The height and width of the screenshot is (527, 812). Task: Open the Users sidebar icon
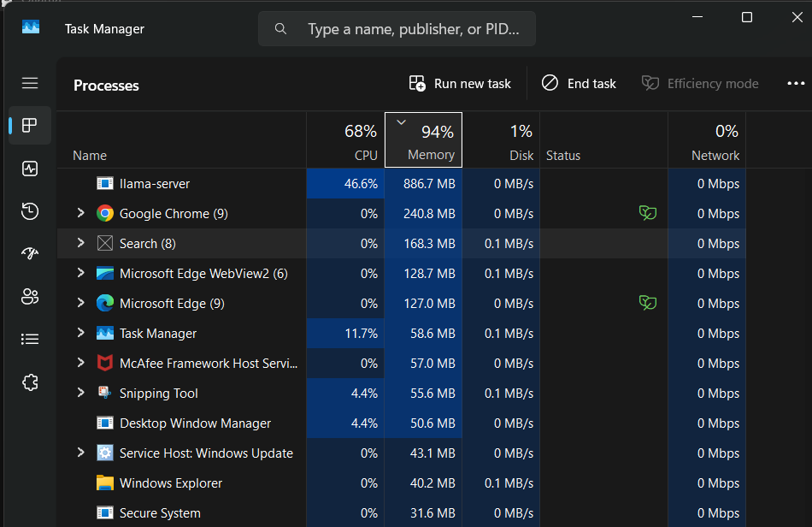[30, 296]
